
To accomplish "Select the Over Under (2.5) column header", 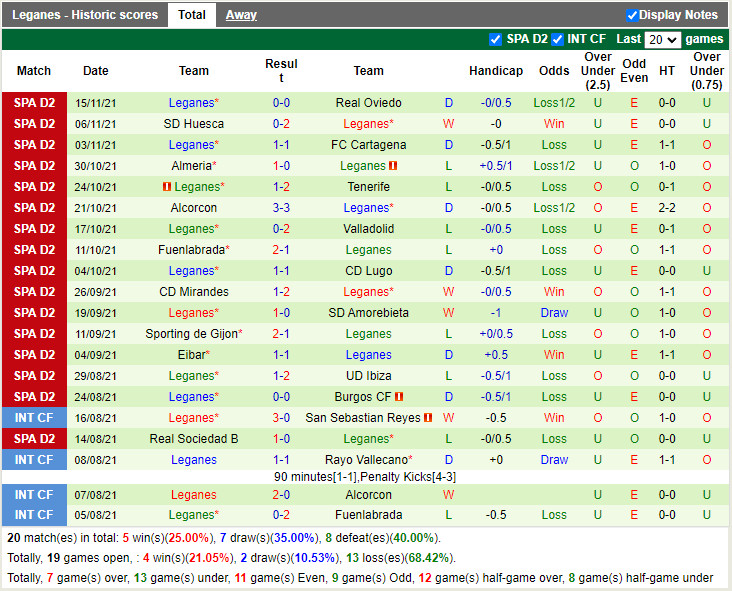I will pos(598,71).
